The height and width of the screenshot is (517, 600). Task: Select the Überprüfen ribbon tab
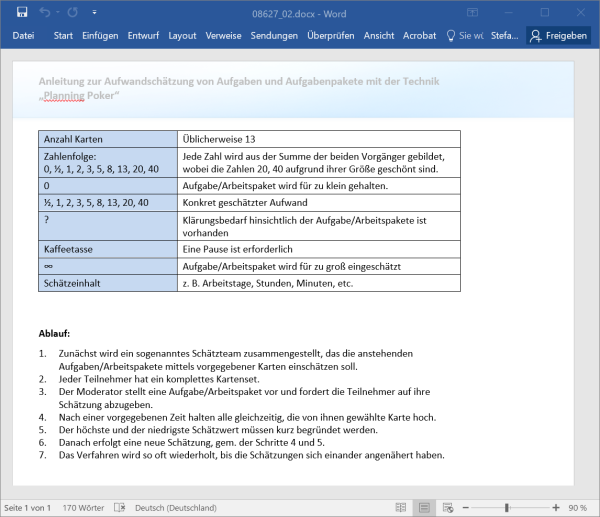coord(331,35)
